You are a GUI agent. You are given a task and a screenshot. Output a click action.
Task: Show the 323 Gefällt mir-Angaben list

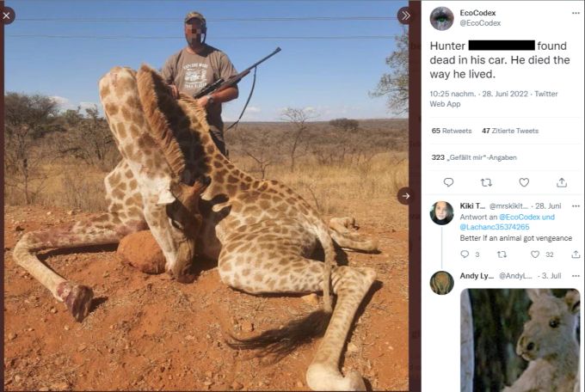click(474, 157)
